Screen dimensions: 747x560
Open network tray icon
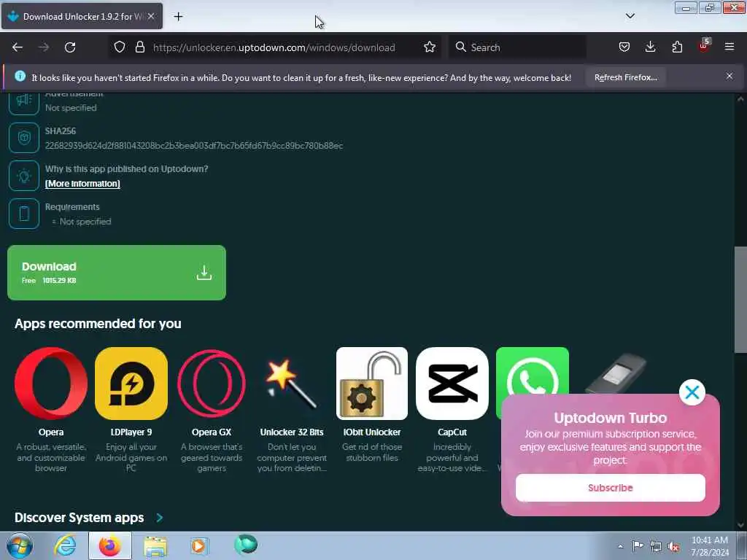(656, 546)
